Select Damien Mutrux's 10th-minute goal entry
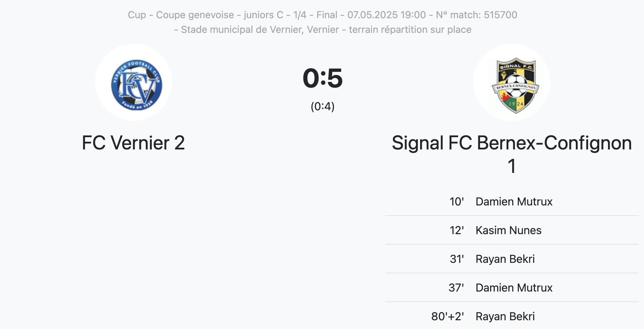The height and width of the screenshot is (329, 644). (x=514, y=202)
